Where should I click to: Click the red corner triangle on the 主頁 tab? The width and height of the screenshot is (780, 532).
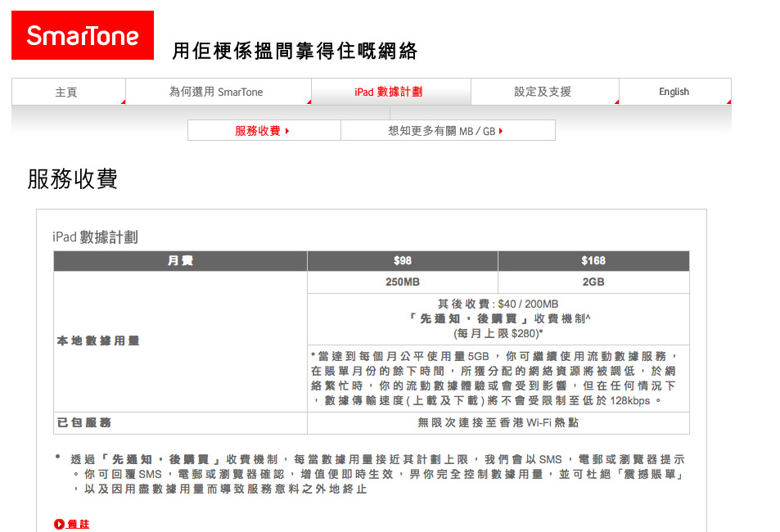pyautogui.click(x=123, y=101)
